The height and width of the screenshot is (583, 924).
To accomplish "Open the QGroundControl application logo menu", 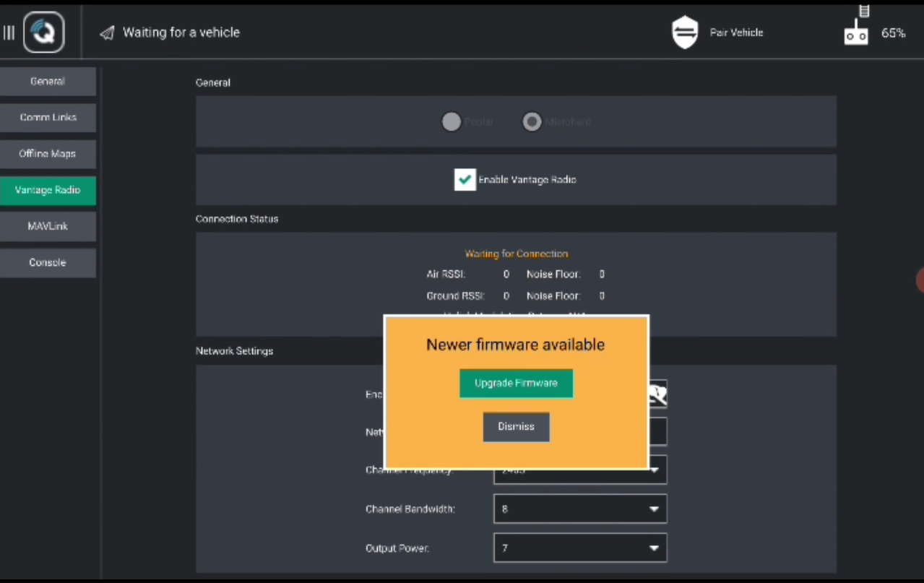I will click(x=43, y=32).
